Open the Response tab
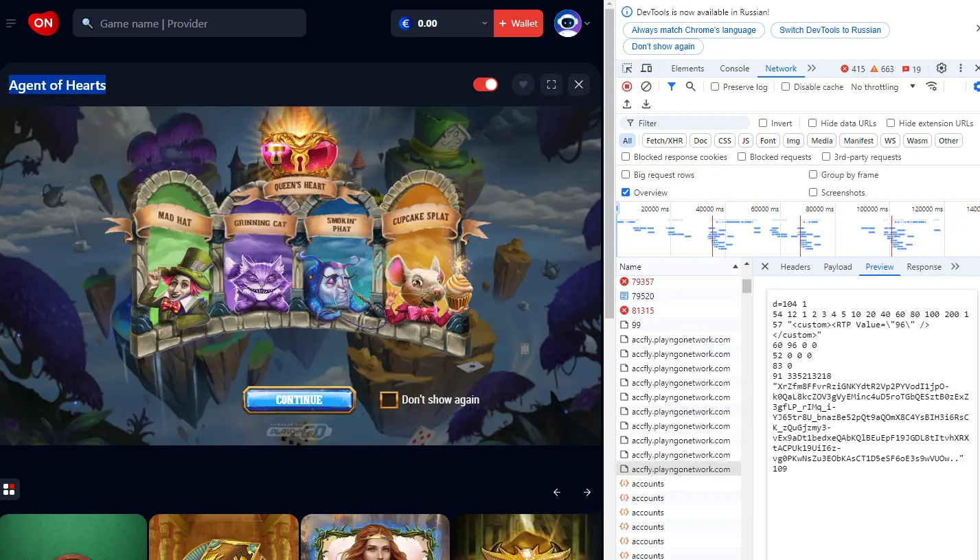This screenshot has height=560, width=980. pyautogui.click(x=924, y=267)
